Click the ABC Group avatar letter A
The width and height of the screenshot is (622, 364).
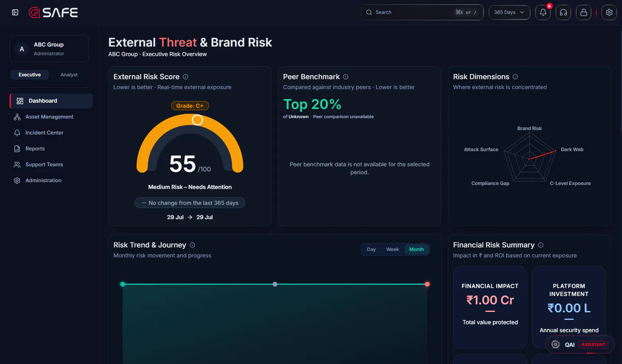click(22, 49)
